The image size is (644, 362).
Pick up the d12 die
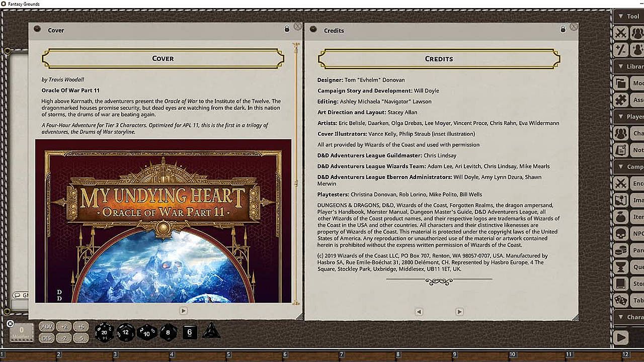pos(126,332)
